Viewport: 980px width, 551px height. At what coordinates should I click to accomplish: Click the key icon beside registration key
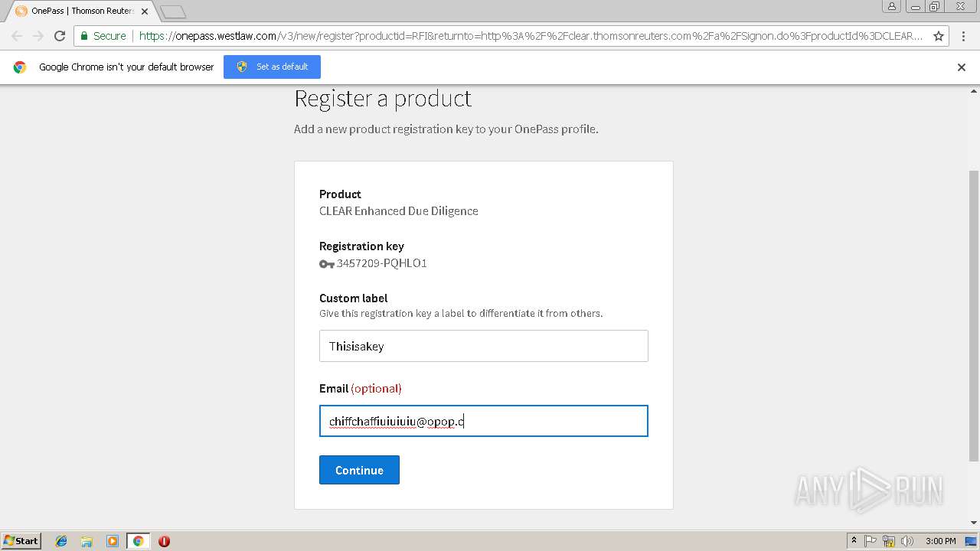pyautogui.click(x=327, y=264)
